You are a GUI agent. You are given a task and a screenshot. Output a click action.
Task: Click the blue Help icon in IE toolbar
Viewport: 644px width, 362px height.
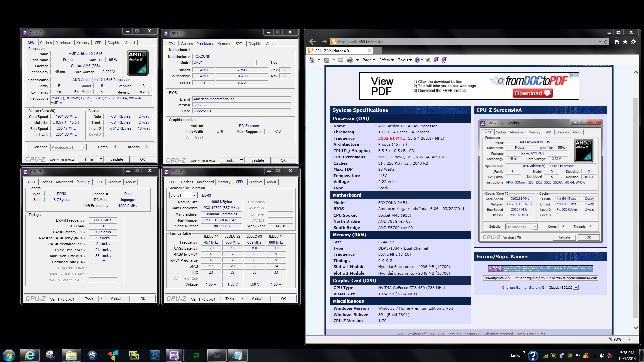click(x=417, y=60)
